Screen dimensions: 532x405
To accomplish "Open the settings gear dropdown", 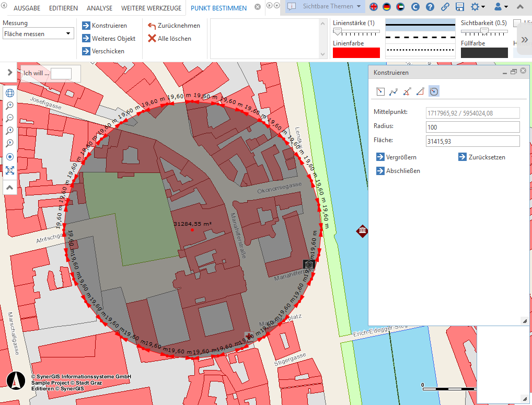I will (x=476, y=6).
